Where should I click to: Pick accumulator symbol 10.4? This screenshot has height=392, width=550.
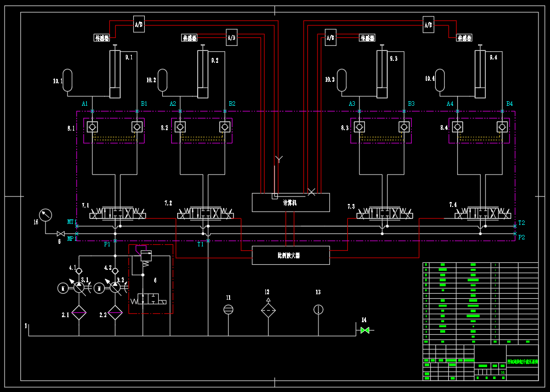440,80
